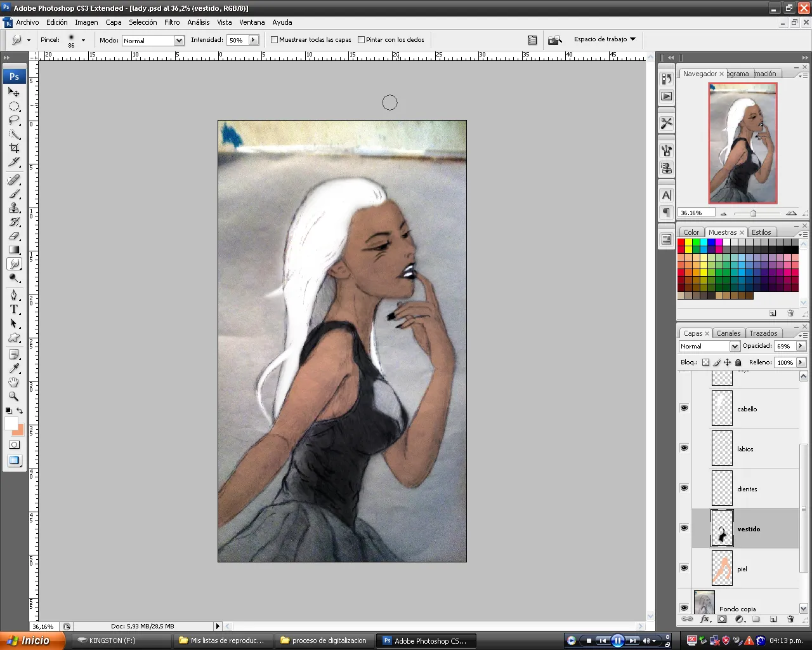This screenshot has height=650, width=812.
Task: Open the Pincel brush preset picker
Action: [83, 40]
